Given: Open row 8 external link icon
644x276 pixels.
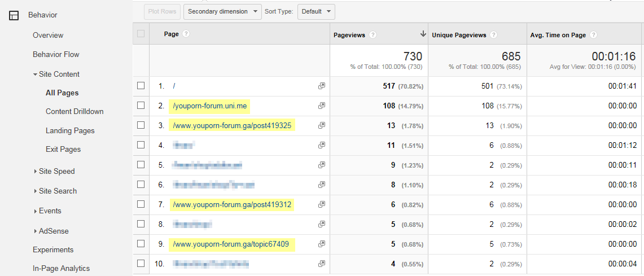Looking at the screenshot, I should click(x=322, y=224).
